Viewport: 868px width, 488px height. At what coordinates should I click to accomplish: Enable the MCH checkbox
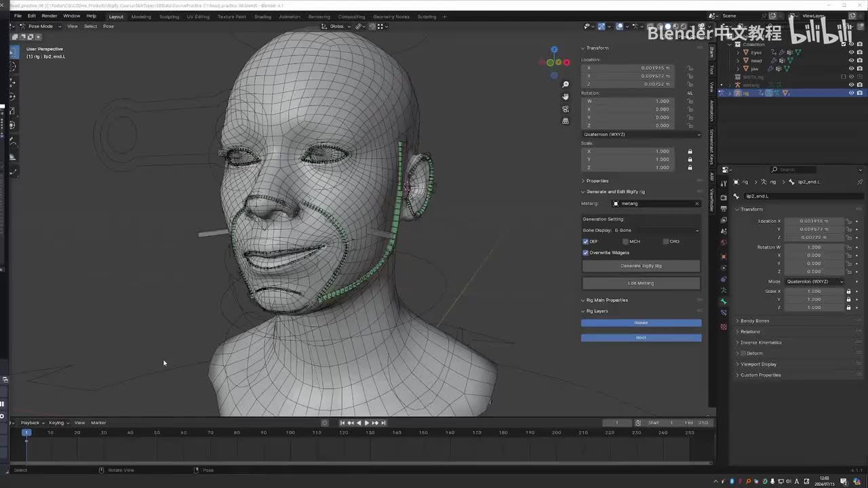click(x=625, y=241)
